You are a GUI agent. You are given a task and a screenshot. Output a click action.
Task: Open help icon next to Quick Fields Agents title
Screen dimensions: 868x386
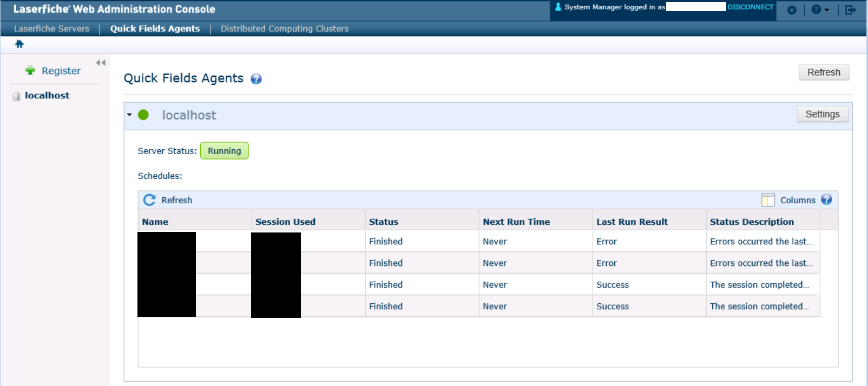pyautogui.click(x=256, y=79)
